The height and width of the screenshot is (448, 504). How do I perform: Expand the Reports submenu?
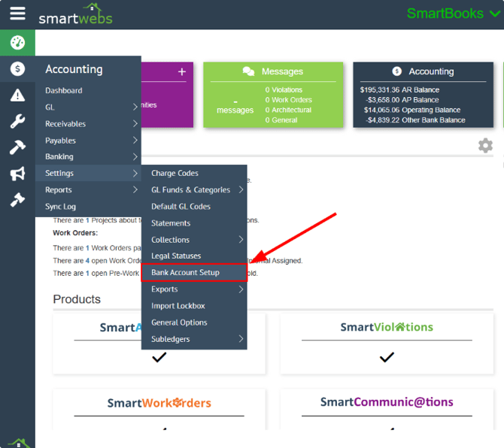coord(135,189)
